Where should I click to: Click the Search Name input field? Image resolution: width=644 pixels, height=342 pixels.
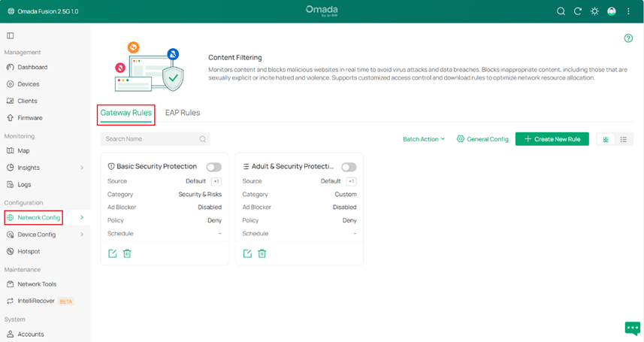point(150,139)
